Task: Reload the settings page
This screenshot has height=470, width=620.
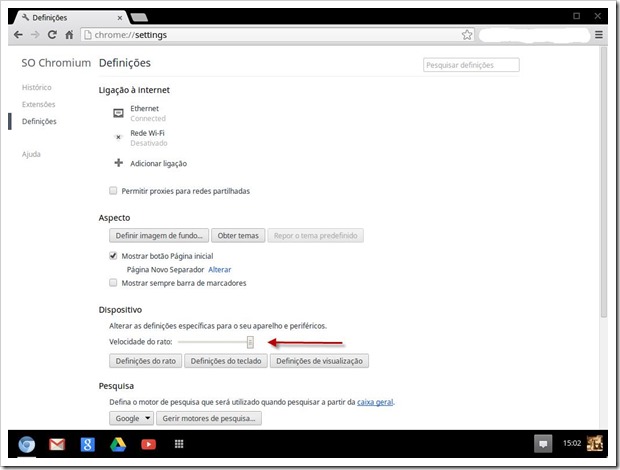Action: click(52, 35)
